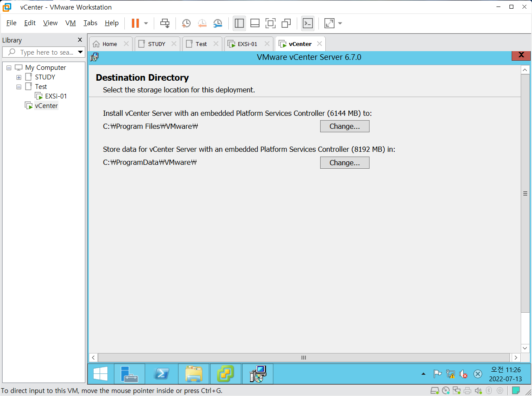Viewport: 532px width, 396px height.
Task: Click the setup installer disc icon on taskbar
Action: [x=258, y=374]
